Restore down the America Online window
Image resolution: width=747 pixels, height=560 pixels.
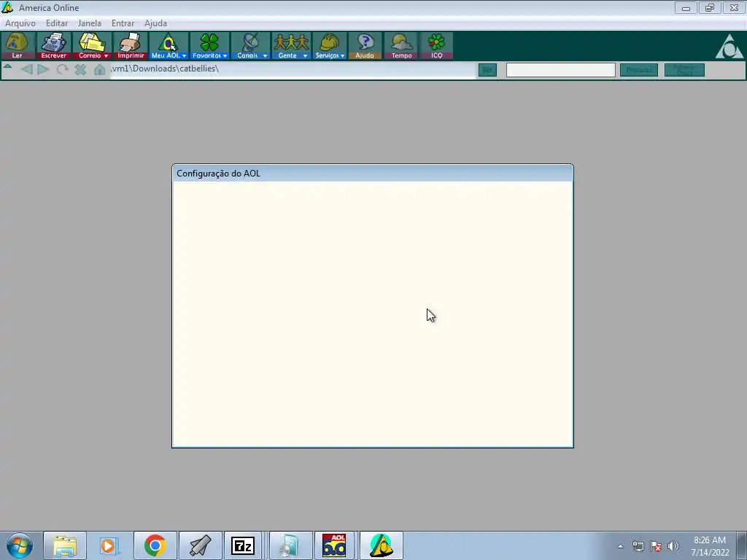710,7
